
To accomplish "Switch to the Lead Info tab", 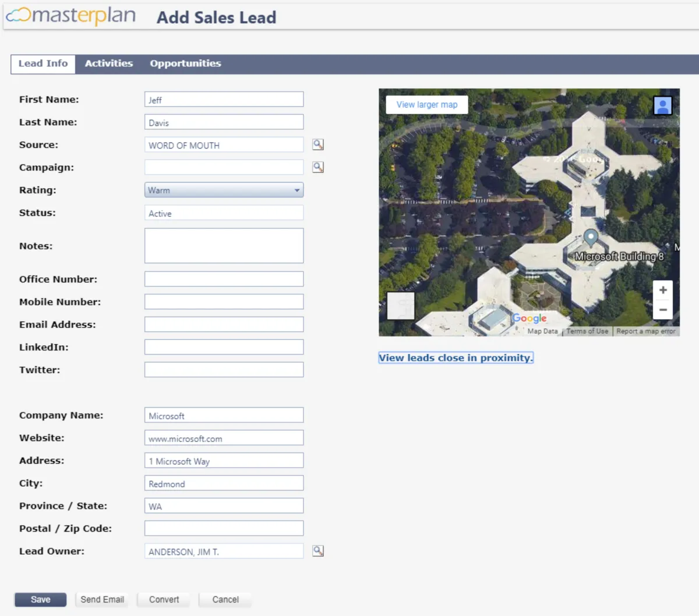I will coord(43,64).
